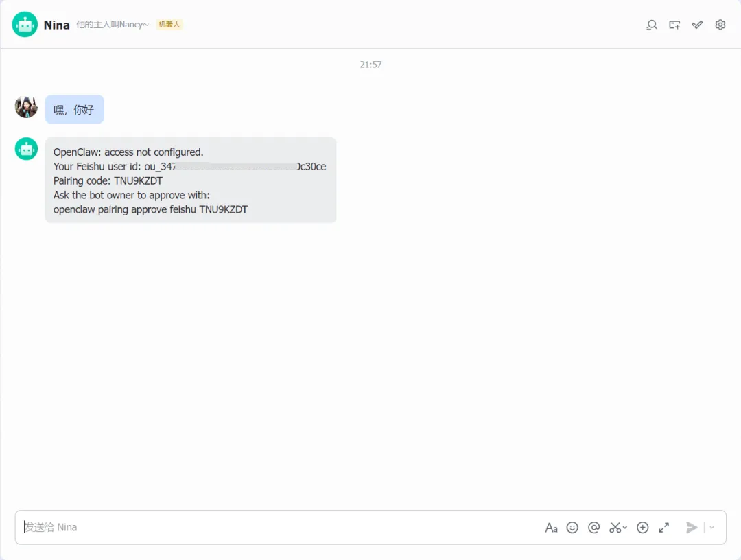Click the plus add attachment icon
The image size is (741, 560).
643,527
